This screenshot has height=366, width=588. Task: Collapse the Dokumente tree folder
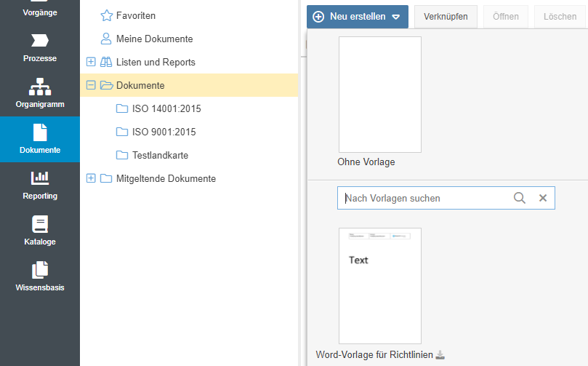[x=91, y=85]
